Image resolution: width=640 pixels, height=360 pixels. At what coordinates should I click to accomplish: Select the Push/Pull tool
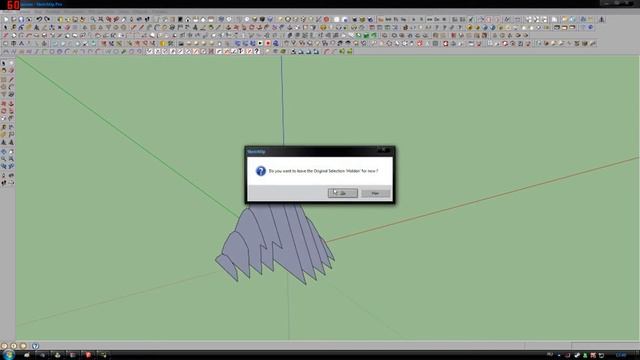click(x=11, y=104)
